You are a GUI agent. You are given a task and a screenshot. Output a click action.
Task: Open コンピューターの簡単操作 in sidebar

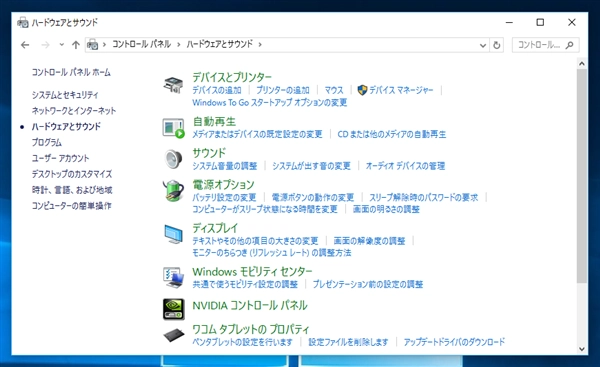coord(71,206)
